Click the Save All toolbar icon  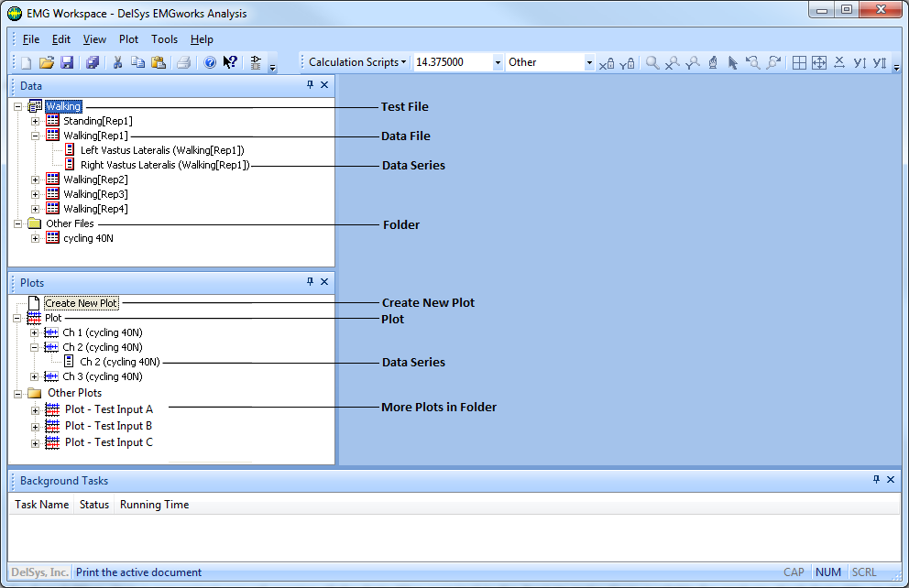click(x=93, y=62)
